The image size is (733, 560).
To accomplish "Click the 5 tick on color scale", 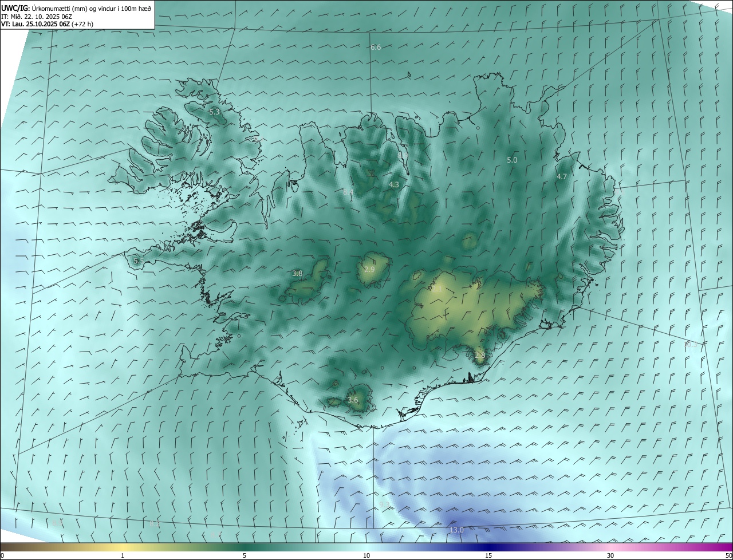I will click(245, 555).
